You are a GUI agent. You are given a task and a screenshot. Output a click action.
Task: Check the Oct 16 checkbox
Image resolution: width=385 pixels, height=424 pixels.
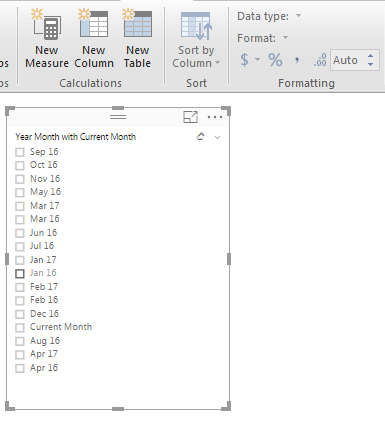[20, 165]
